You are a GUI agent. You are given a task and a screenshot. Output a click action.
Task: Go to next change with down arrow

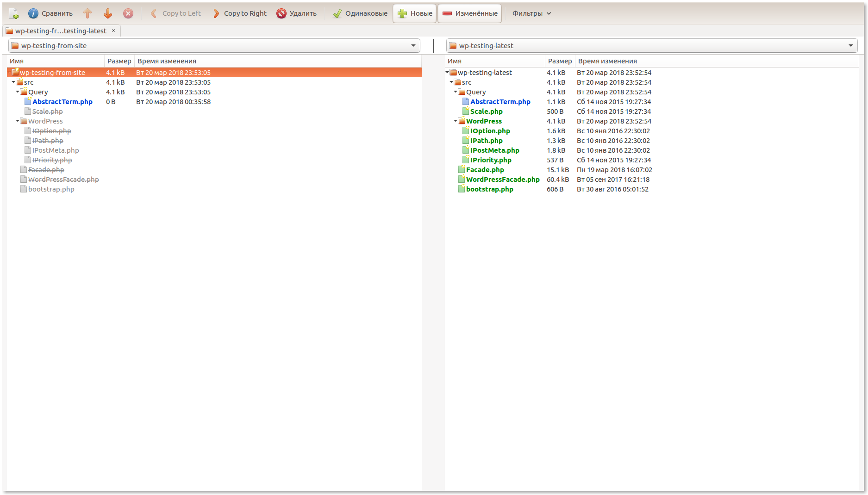108,13
